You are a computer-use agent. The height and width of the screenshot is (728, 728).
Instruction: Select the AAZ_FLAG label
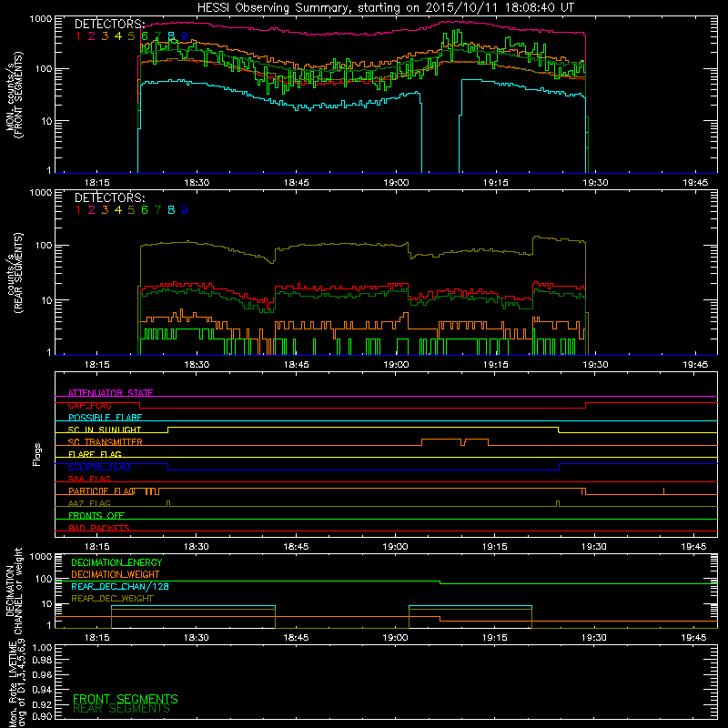click(89, 503)
